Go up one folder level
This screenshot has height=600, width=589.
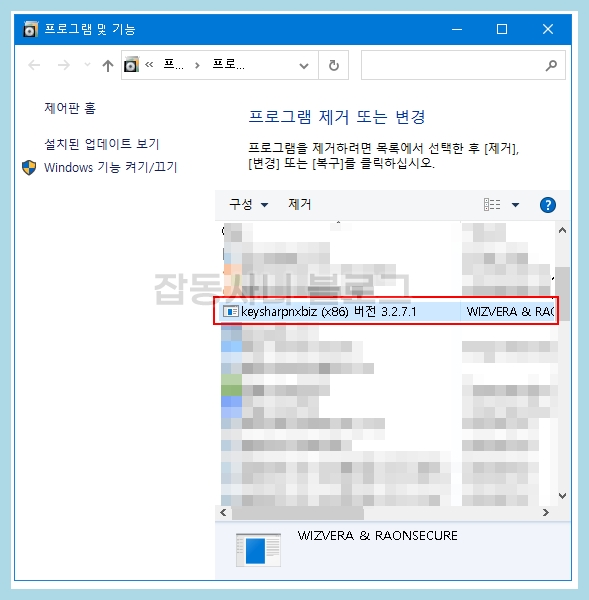[108, 65]
